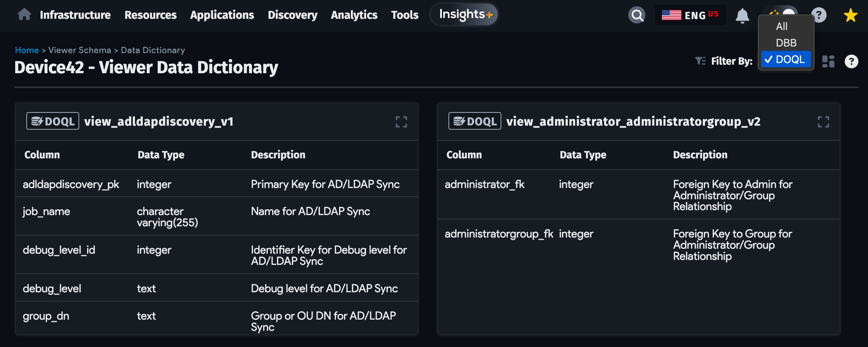Image resolution: width=868 pixels, height=347 pixels.
Task: Click the debug_level_id cell
Action: pyautogui.click(x=59, y=250)
